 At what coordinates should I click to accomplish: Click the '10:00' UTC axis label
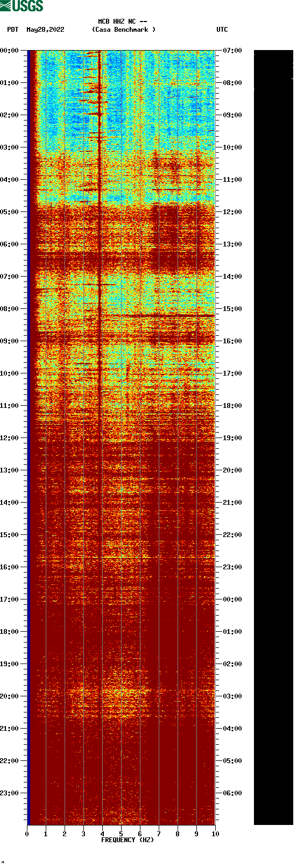pos(232,147)
